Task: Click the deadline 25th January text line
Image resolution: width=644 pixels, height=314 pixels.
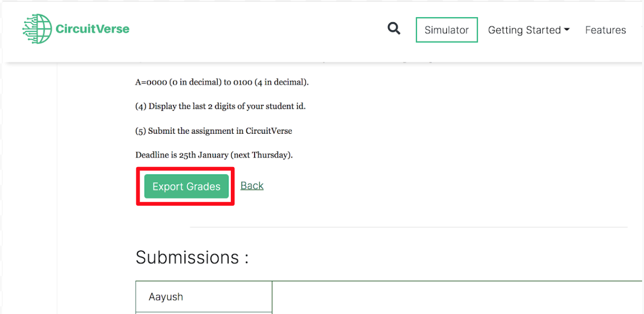Action: point(214,155)
